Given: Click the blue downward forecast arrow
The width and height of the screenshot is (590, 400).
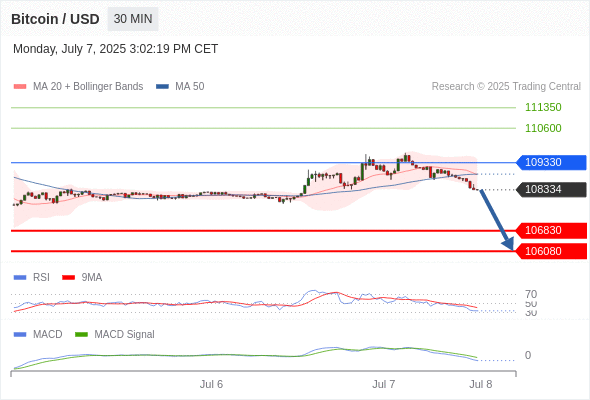Looking at the screenshot, I should [496, 220].
